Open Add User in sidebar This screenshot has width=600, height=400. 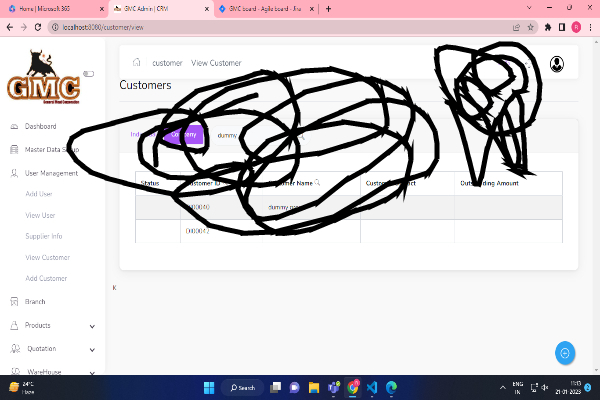39,194
